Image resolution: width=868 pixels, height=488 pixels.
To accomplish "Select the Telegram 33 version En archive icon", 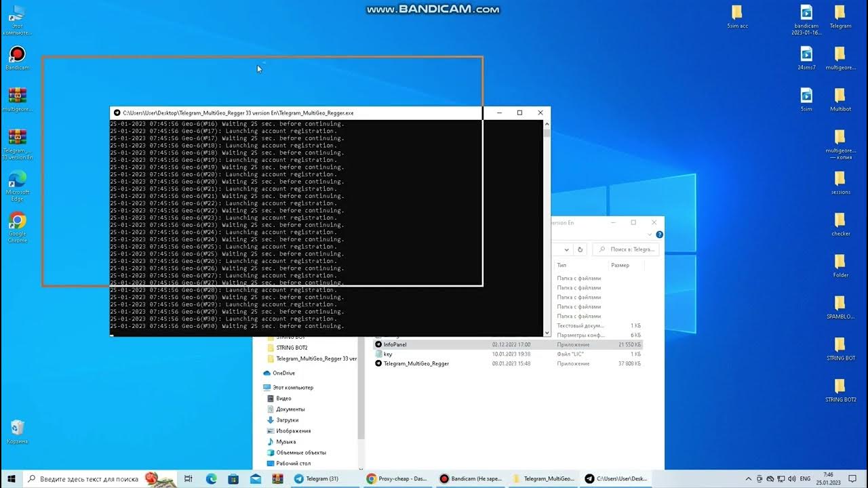I will tap(17, 144).
